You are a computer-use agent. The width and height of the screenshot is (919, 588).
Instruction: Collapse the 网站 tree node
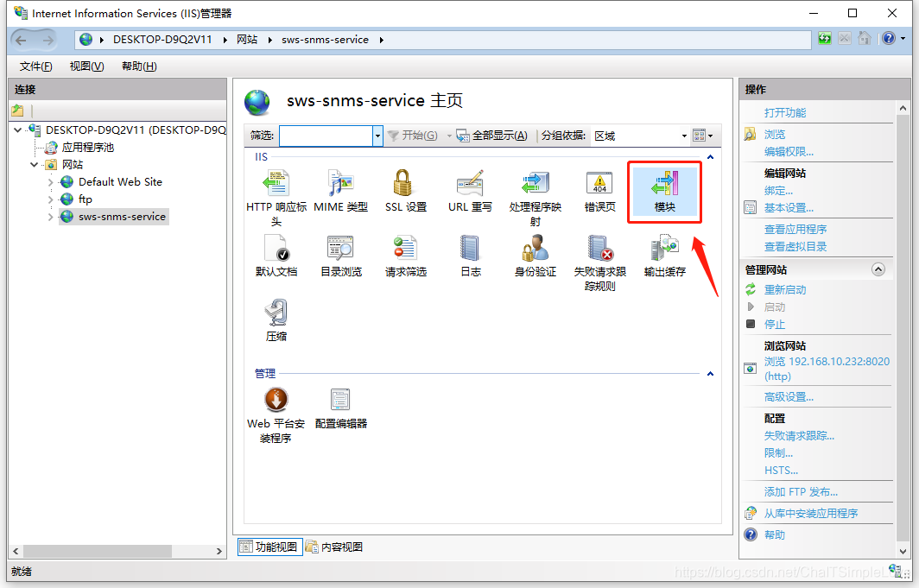(x=34, y=165)
